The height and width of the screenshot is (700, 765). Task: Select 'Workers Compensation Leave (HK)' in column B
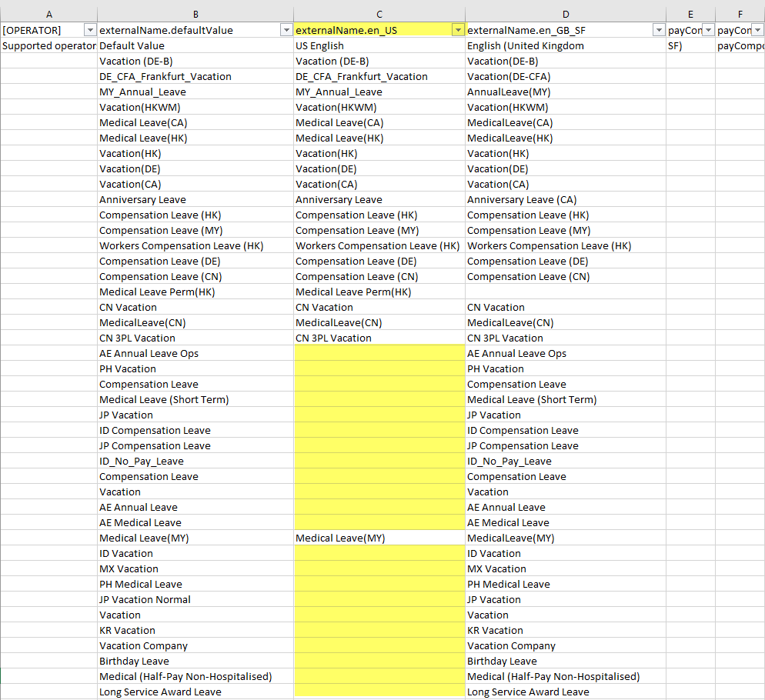pos(195,246)
